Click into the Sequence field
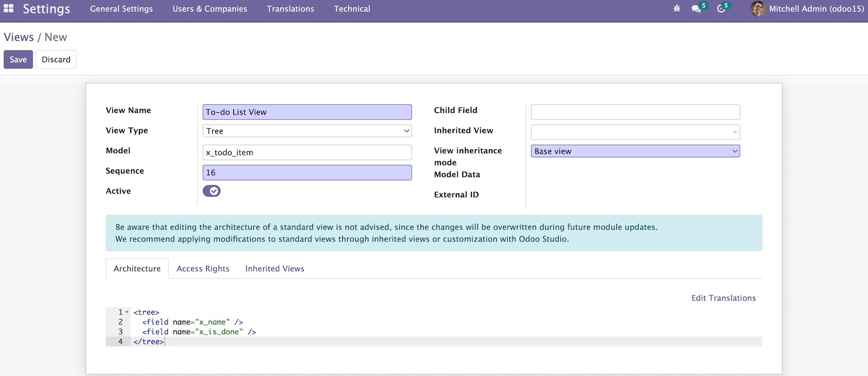The height and width of the screenshot is (376, 868). point(307,173)
